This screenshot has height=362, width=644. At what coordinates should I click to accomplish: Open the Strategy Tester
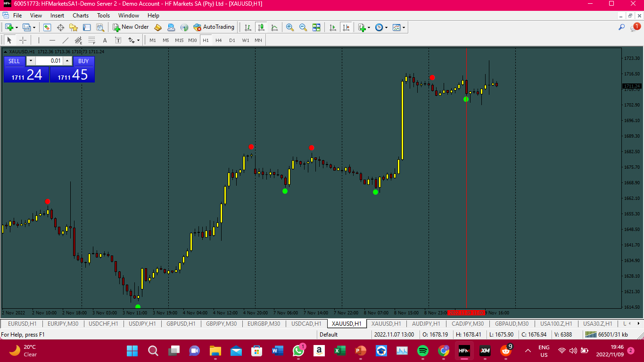click(100, 27)
